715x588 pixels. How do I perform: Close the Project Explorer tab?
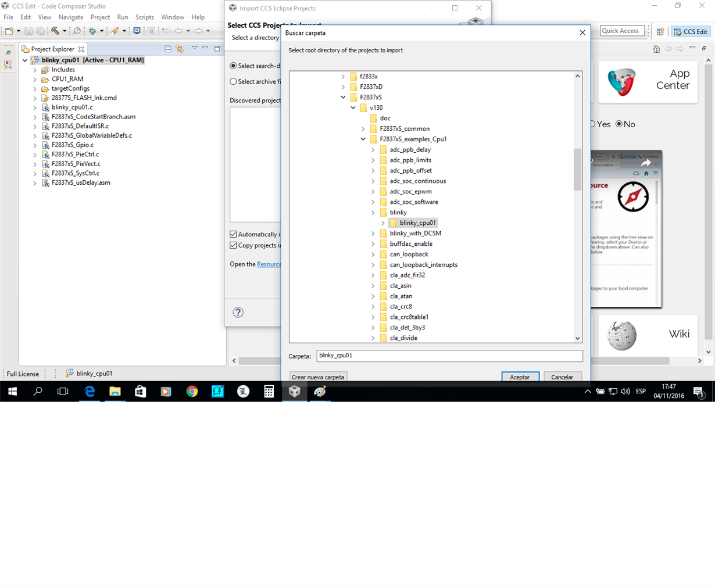(x=81, y=49)
